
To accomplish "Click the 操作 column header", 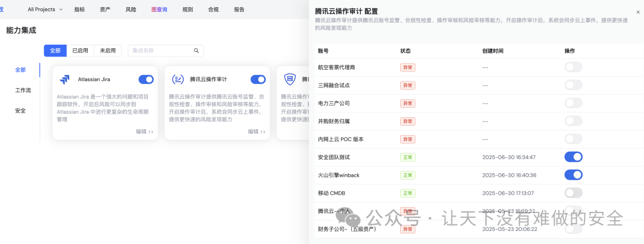I will coord(569,51).
